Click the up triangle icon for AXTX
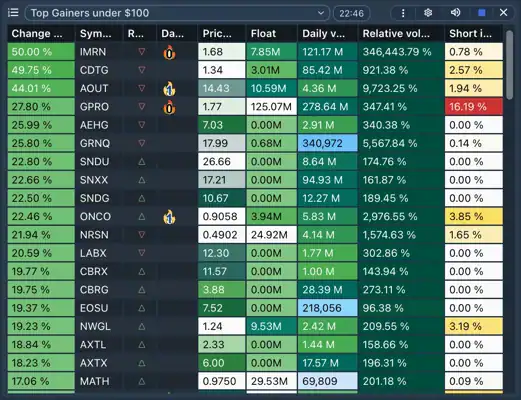 142,363
